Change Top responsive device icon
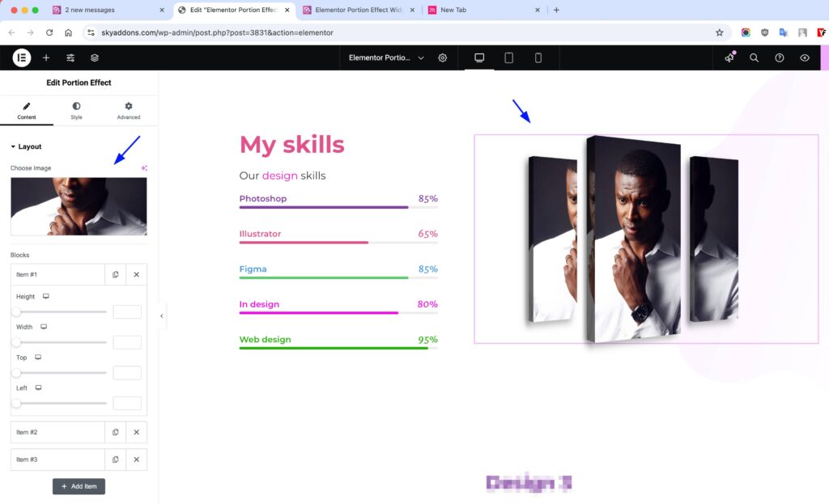This screenshot has height=504, width=829. click(38, 357)
